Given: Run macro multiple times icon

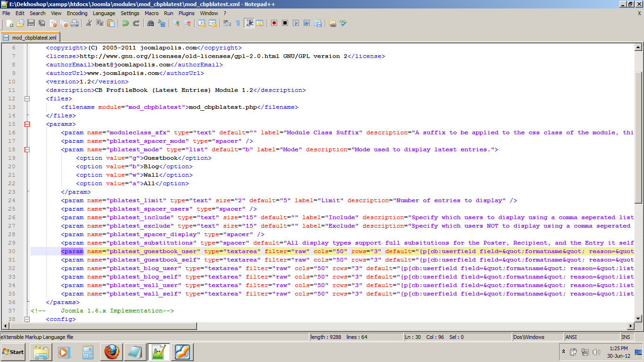Looking at the screenshot, I should coord(306,23).
